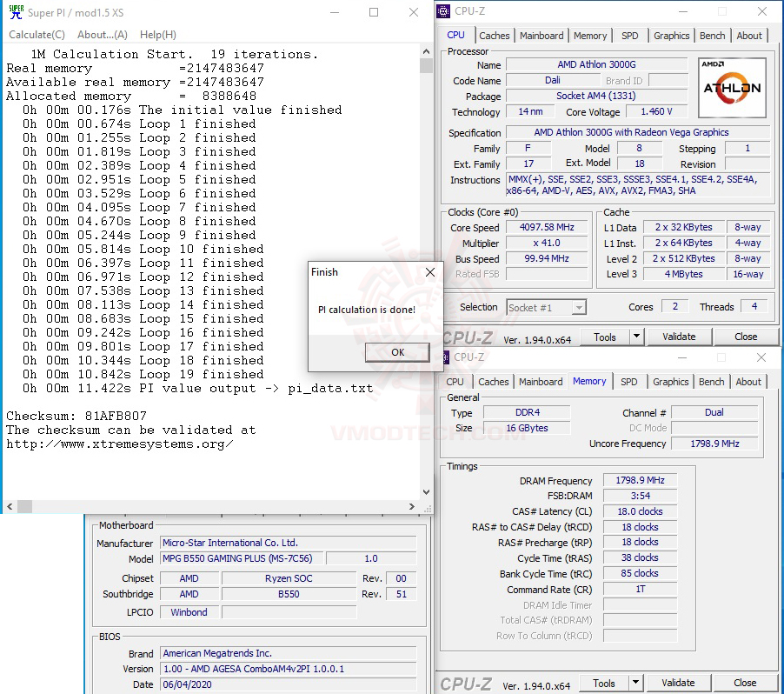Viewport: 784px width, 694px height.
Task: Click the Core Voltage value 1.460 V
Action: point(656,111)
